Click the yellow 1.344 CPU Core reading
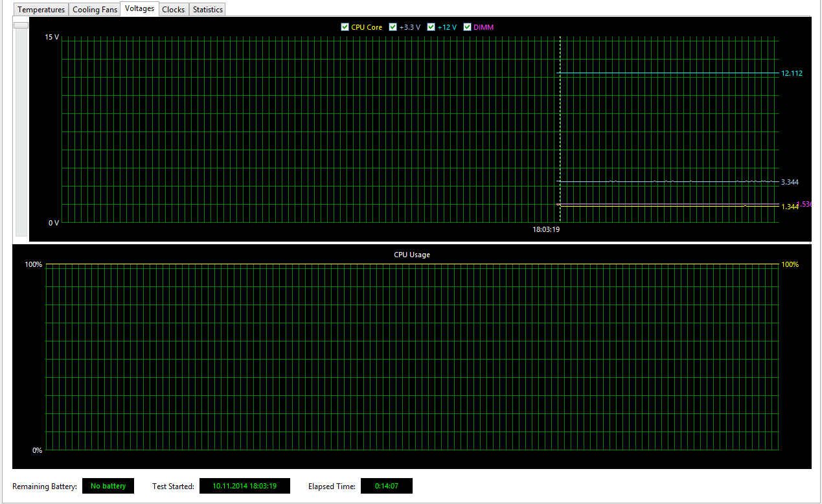 (789, 207)
